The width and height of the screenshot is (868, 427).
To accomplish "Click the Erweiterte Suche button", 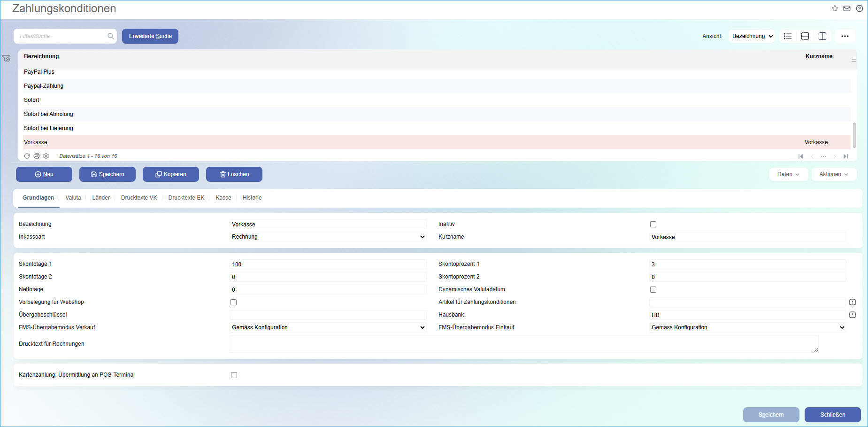I will [x=150, y=36].
